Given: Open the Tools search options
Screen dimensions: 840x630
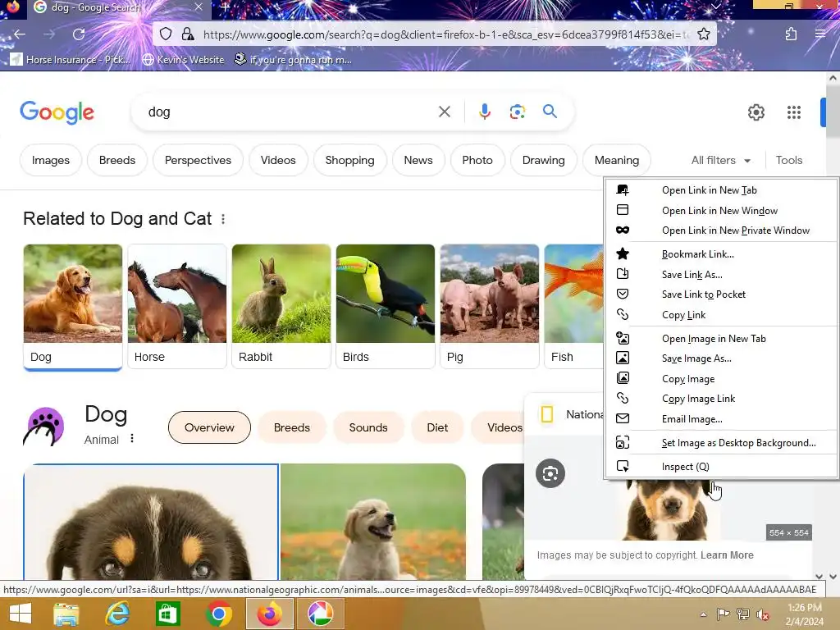Looking at the screenshot, I should coord(788,160).
